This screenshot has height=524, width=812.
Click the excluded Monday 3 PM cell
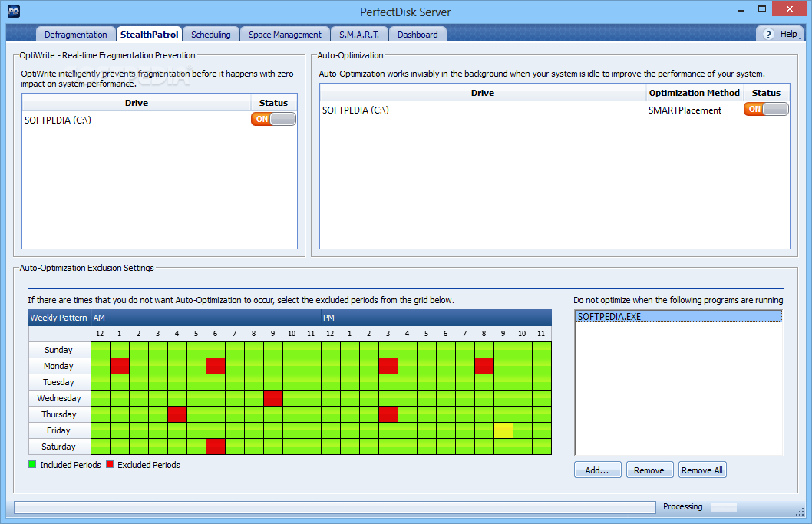(388, 366)
